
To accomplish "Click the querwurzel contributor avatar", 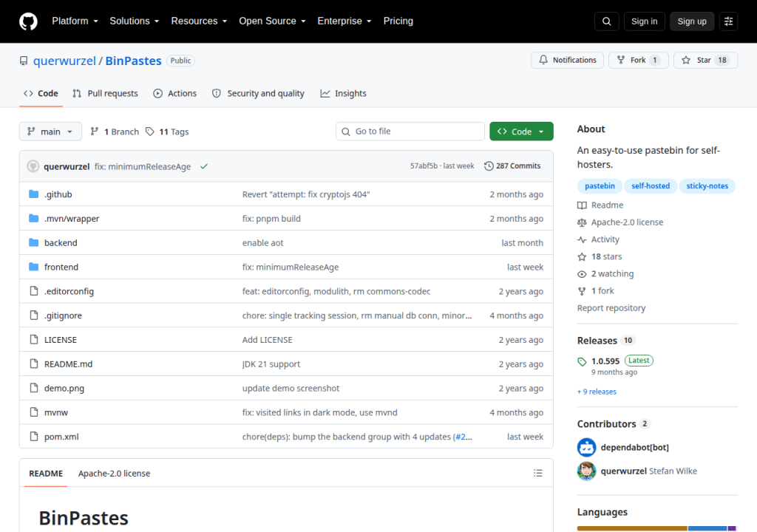I will pyautogui.click(x=586, y=471).
